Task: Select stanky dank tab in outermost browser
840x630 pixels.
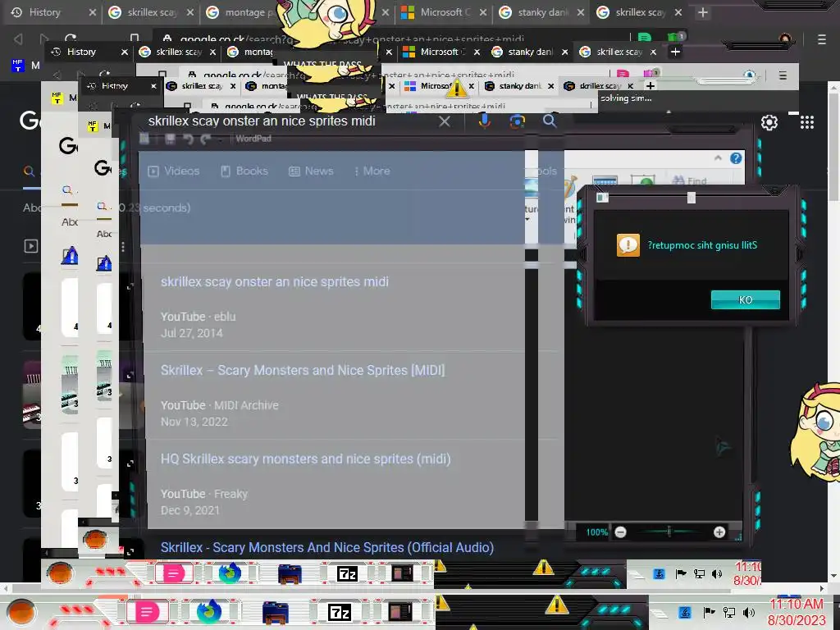Action: pyautogui.click(x=541, y=12)
